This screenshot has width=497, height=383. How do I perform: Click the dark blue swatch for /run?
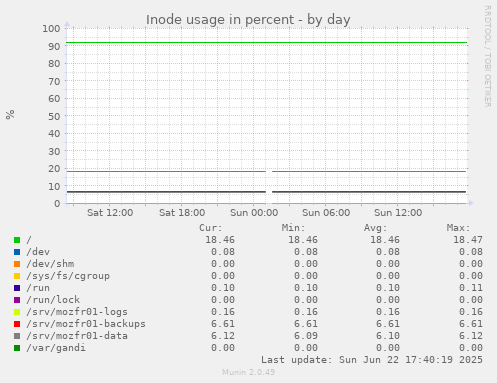pyautogui.click(x=17, y=288)
